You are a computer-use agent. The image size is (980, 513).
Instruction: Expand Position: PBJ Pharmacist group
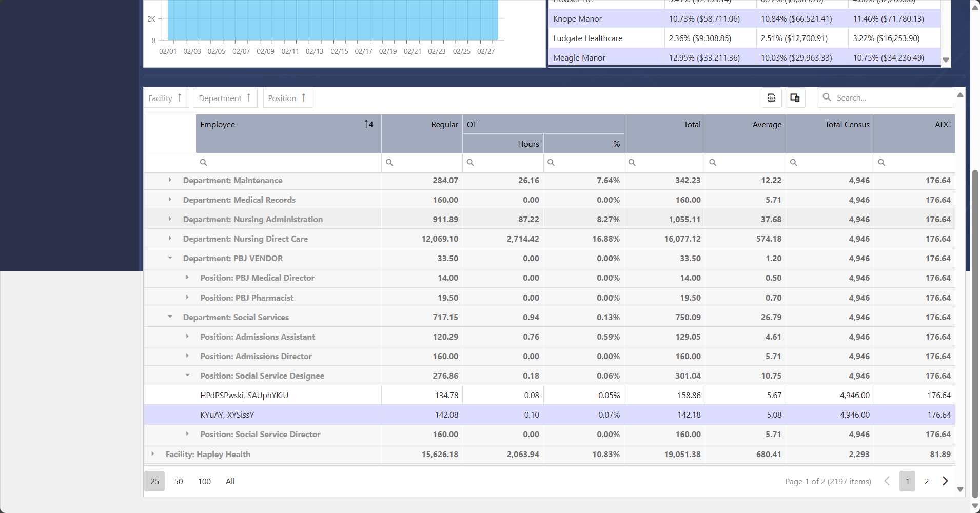point(187,298)
